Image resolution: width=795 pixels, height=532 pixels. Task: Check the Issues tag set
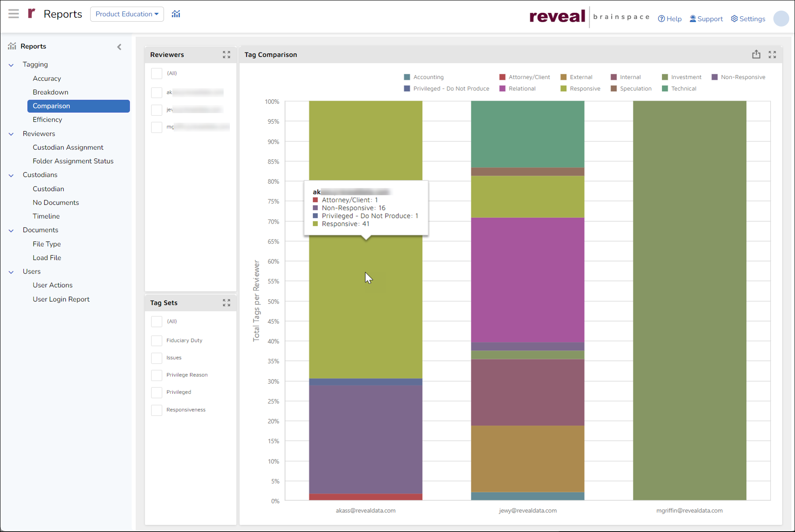[x=157, y=358]
